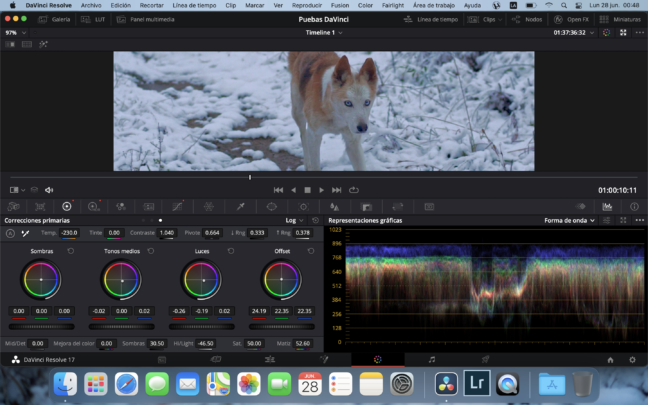Click the Contraste value field
Viewport: 648px width, 405px height.
tap(166, 233)
